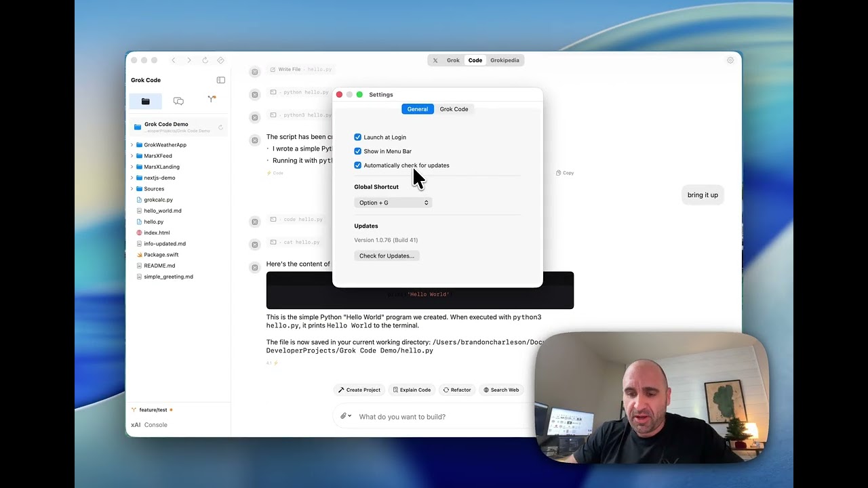868x488 pixels.
Task: Select the Code tab in top switcher
Action: point(475,60)
